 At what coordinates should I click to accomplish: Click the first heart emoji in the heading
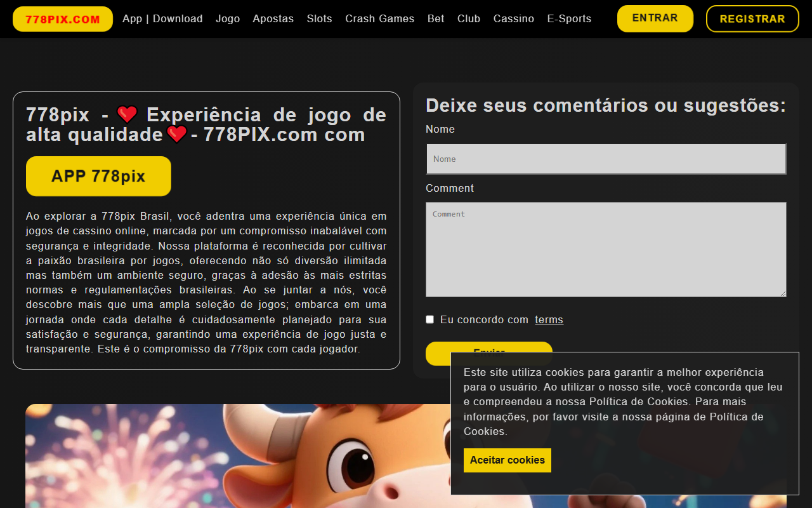128,114
